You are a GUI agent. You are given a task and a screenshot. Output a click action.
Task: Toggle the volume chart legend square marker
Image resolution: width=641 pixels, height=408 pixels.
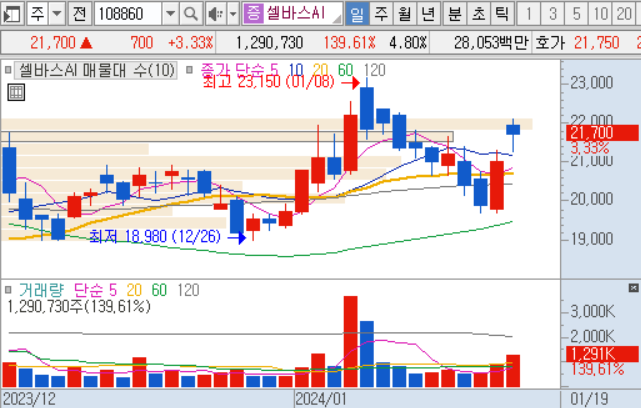pos(8,290)
